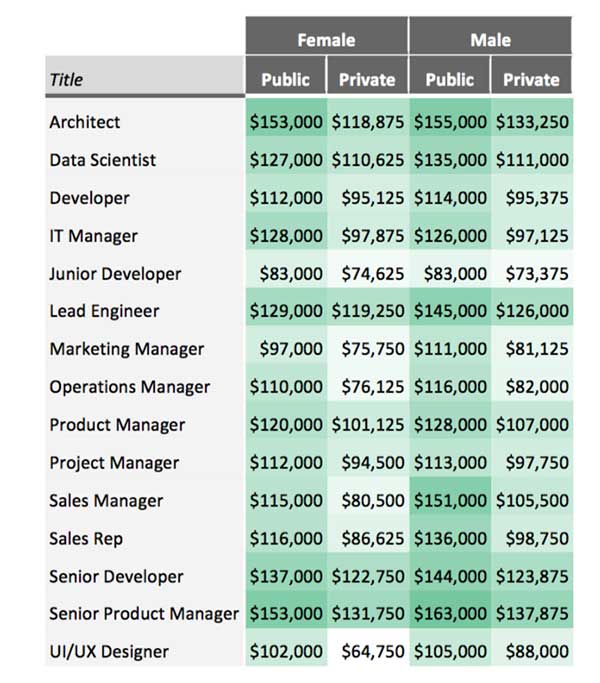Click the $153,000 Architect Female Public cell
The width and height of the screenshot is (600, 683).
pyautogui.click(x=286, y=122)
